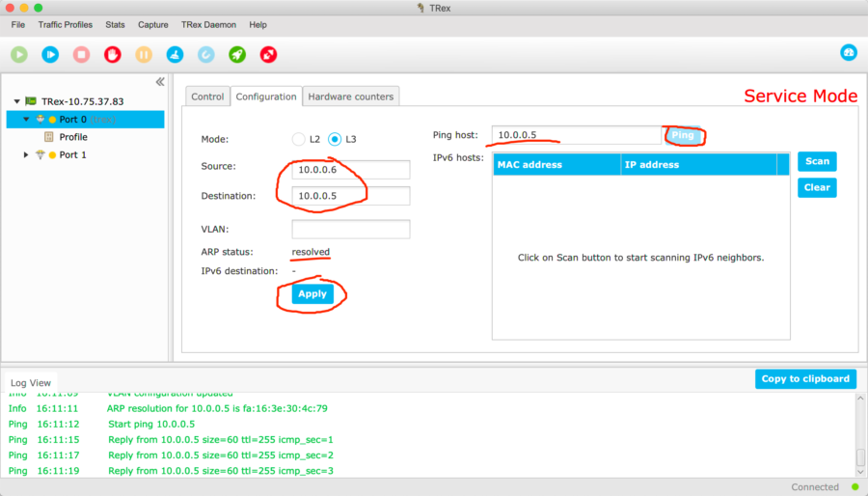Click the red expand-arrows toolbar icon
868x496 pixels.
click(268, 54)
